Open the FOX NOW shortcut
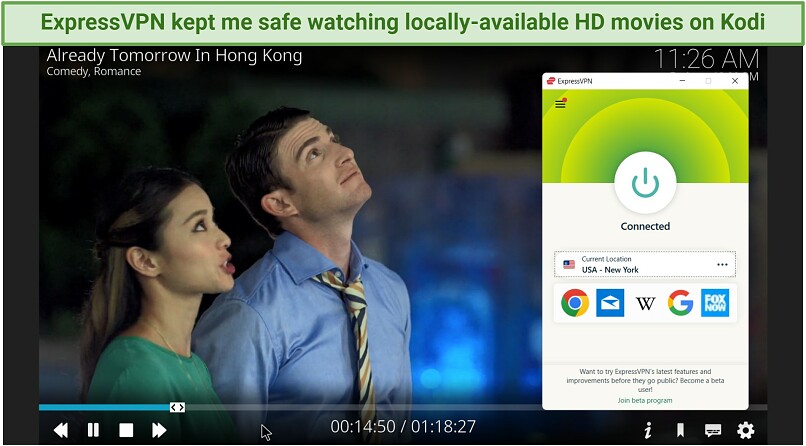Viewport: 806px width, 446px height. 715,303
